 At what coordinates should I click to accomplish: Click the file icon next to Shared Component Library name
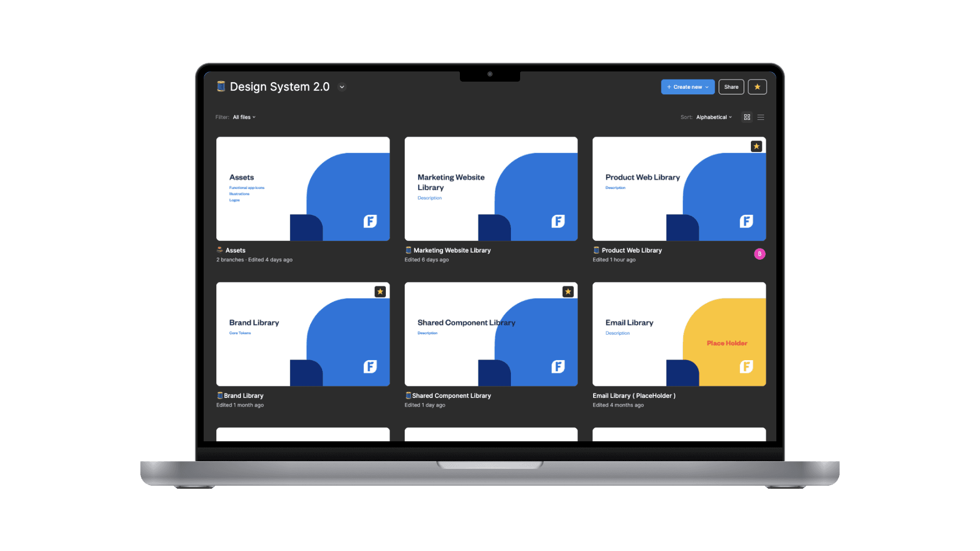[408, 396]
